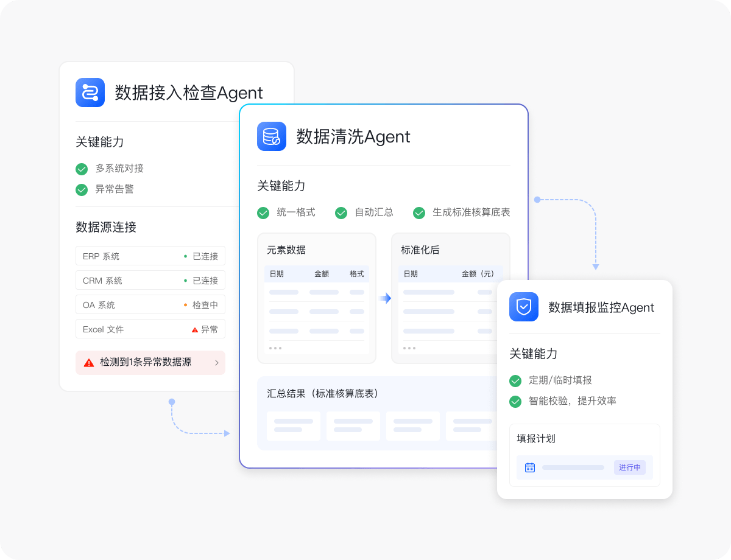This screenshot has width=731, height=560.
Task: Click the 填报计划 progress bar placeholder
Action: (573, 467)
